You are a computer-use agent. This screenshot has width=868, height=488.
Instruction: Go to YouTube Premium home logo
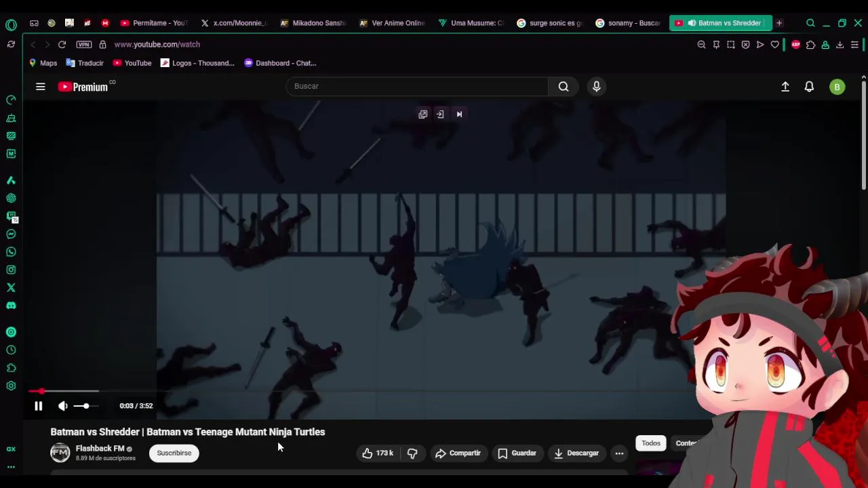83,87
